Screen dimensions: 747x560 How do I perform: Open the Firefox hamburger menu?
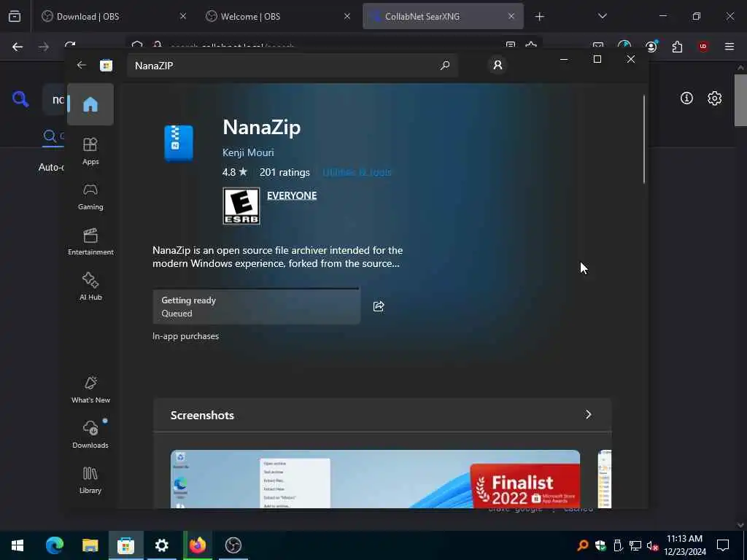[729, 47]
